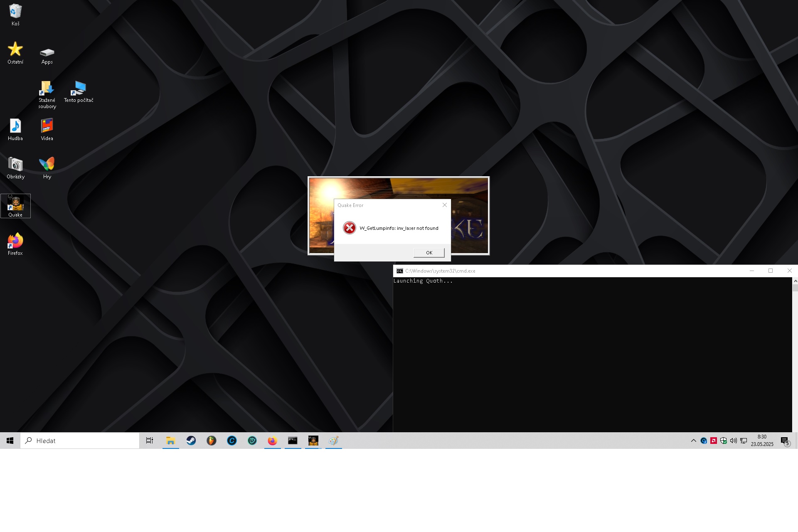
Task: Open the green shield app on taskbar
Action: [252, 441]
